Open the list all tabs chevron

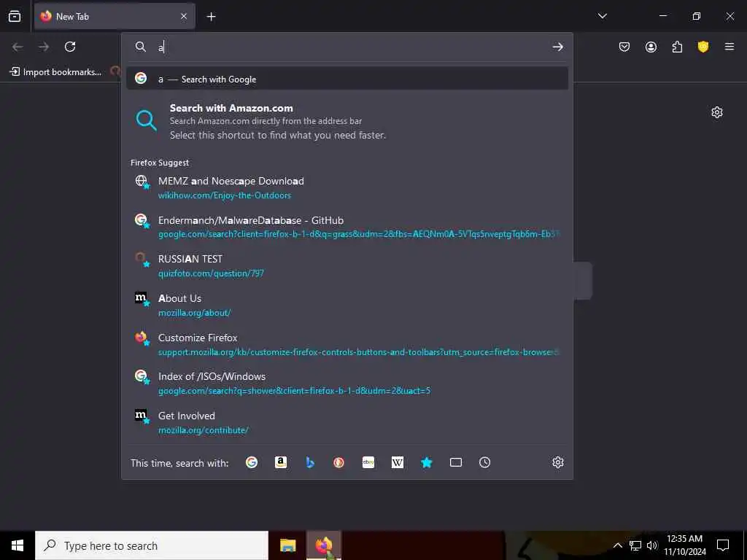[602, 16]
